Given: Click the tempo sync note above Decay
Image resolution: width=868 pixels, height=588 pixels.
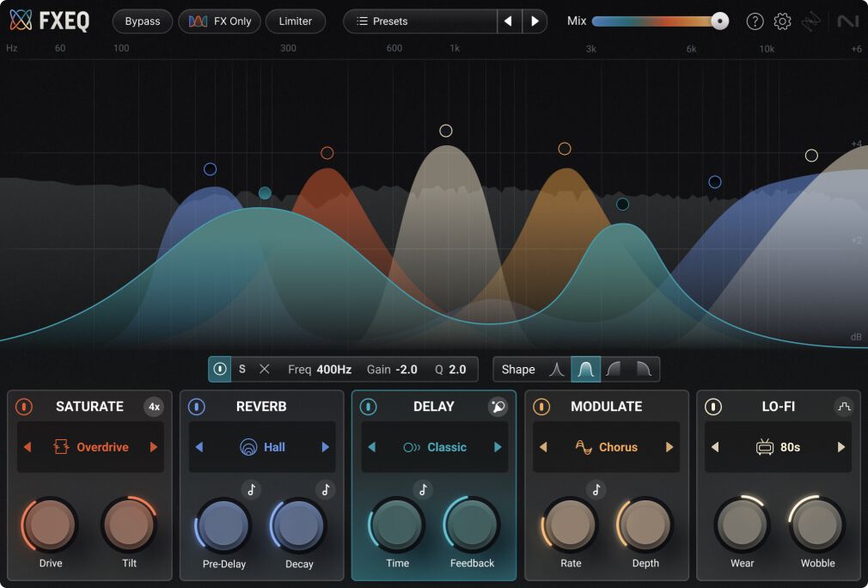Looking at the screenshot, I should pyautogui.click(x=325, y=489).
